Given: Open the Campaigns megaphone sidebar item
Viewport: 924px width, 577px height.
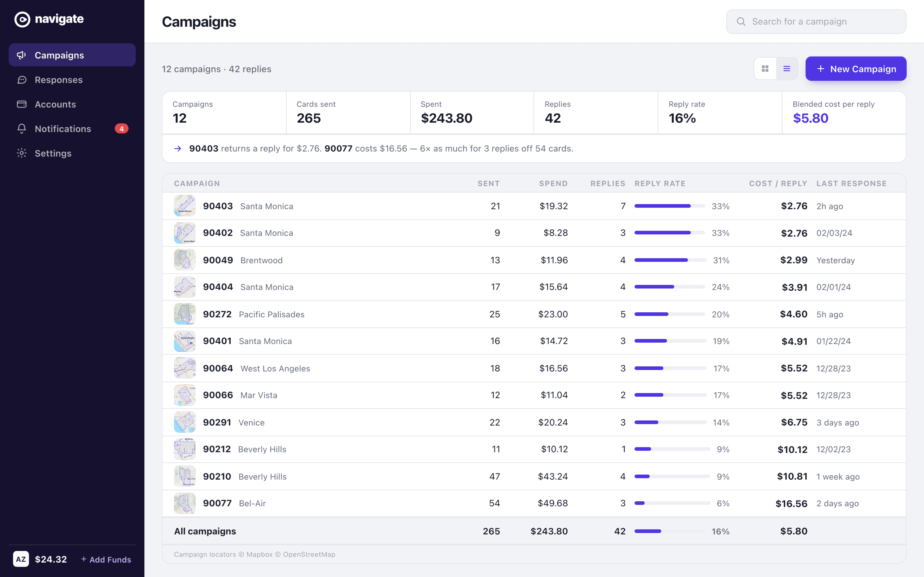Looking at the screenshot, I should point(72,55).
